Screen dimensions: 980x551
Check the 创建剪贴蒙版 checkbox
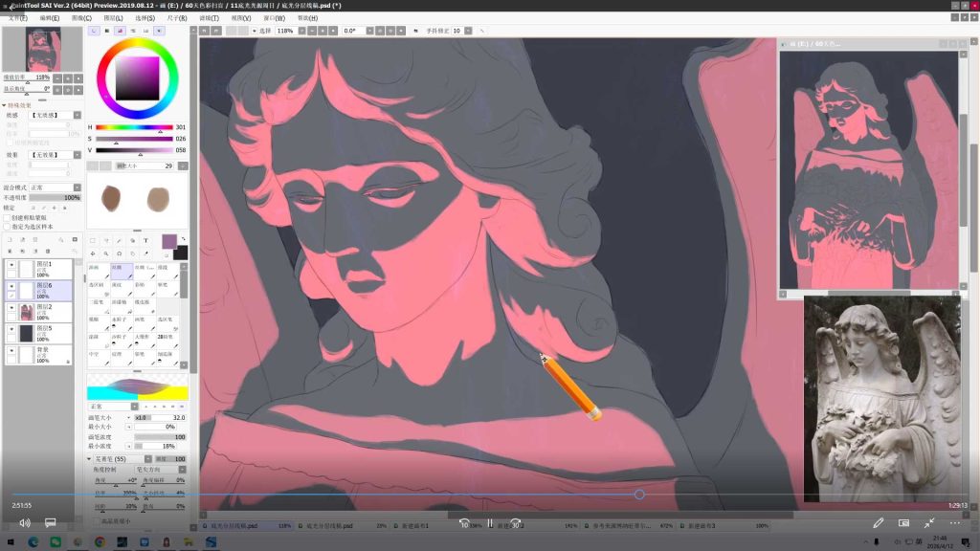(8, 217)
